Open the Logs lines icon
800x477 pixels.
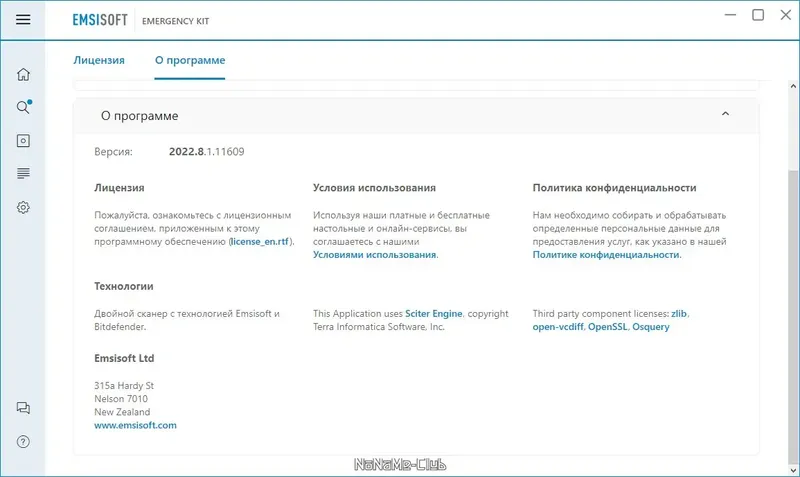point(23,173)
